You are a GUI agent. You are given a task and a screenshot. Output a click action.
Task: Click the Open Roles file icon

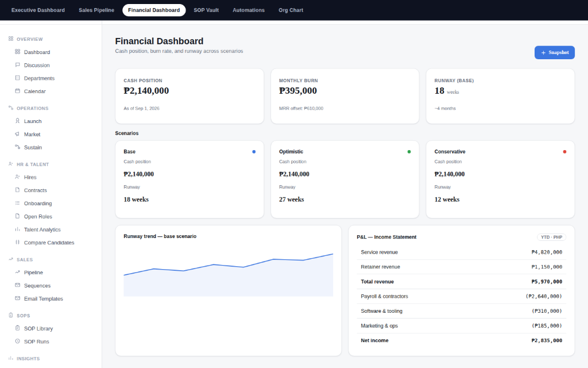click(x=17, y=216)
